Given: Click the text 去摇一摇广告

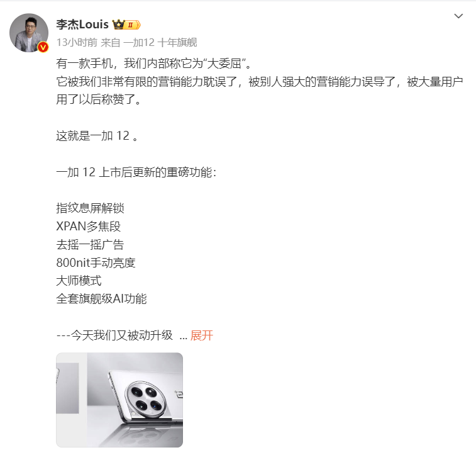Looking at the screenshot, I should coord(90,245).
